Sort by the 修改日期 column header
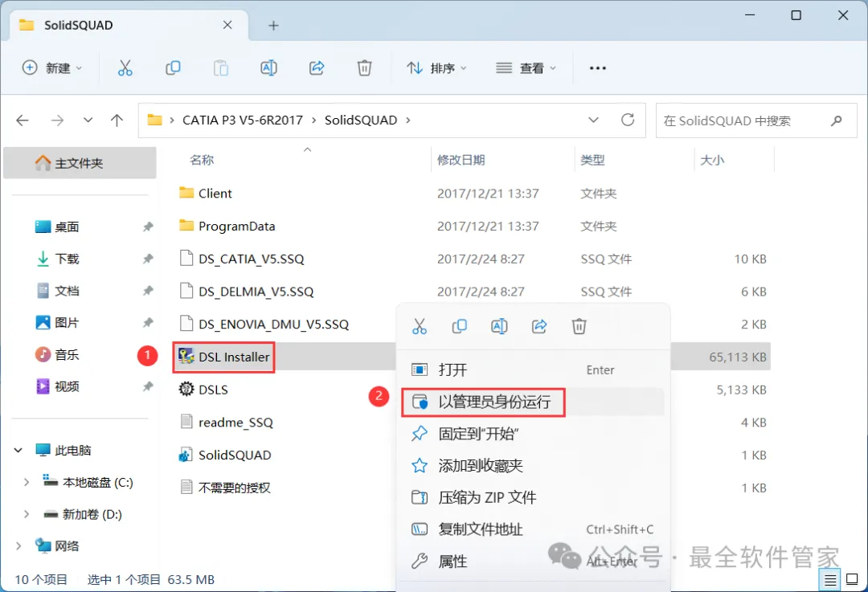This screenshot has width=868, height=592. 461,160
